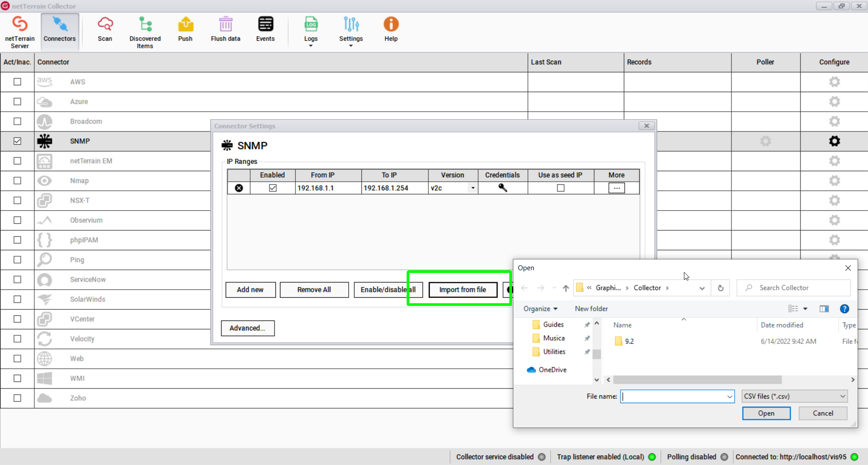The width and height of the screenshot is (868, 465).
Task: Click the File name input field
Action: 673,396
